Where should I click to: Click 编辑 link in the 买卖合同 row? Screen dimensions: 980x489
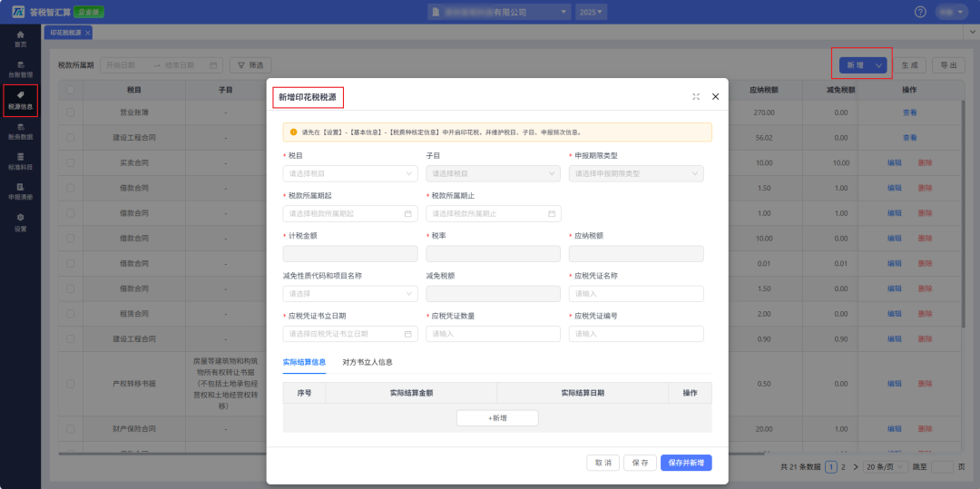tap(895, 162)
